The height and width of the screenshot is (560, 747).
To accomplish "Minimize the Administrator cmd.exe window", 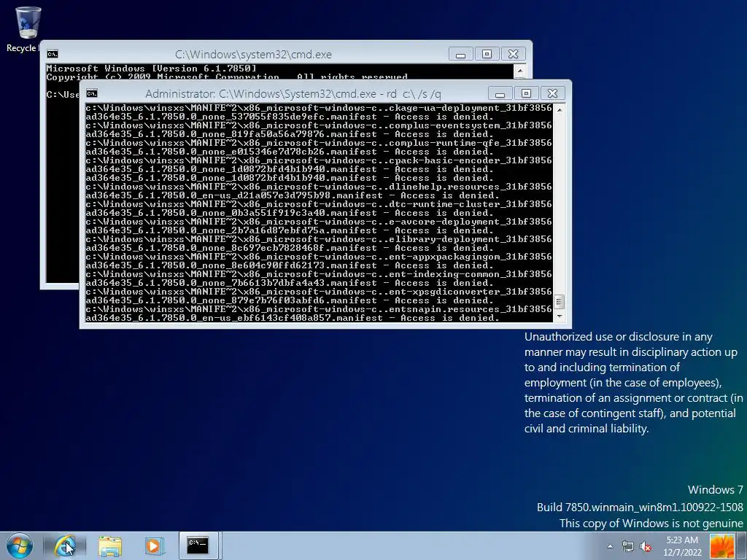I will (500, 93).
